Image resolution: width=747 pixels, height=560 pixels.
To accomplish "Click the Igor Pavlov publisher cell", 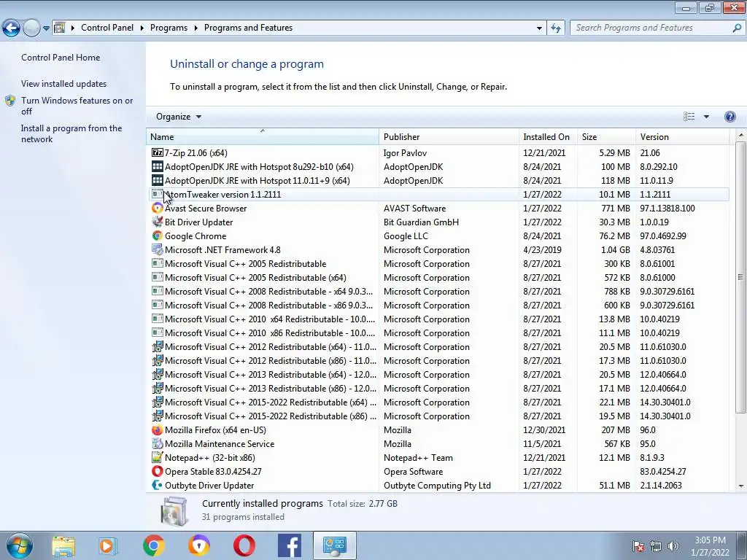I will point(405,153).
